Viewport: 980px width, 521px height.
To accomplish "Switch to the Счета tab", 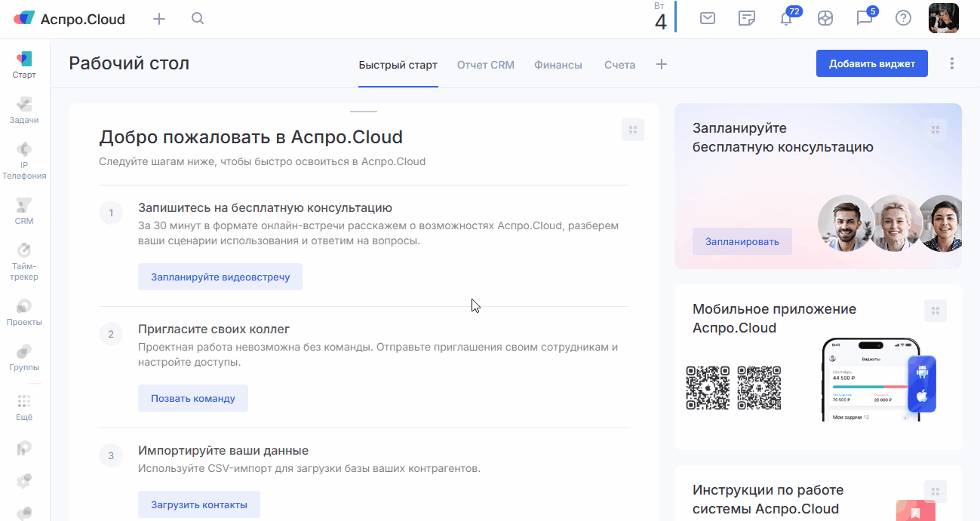I will click(619, 65).
